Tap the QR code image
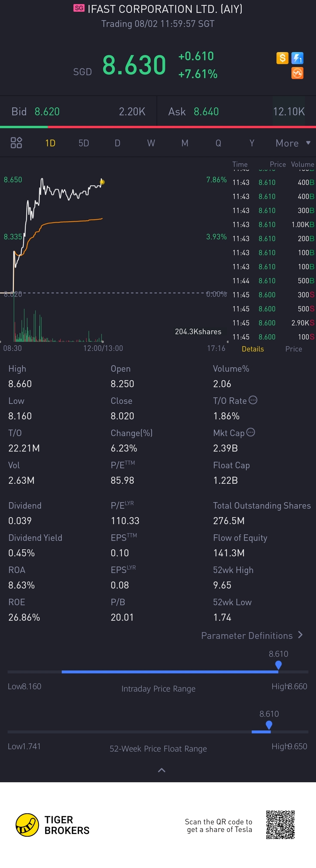 click(x=280, y=825)
